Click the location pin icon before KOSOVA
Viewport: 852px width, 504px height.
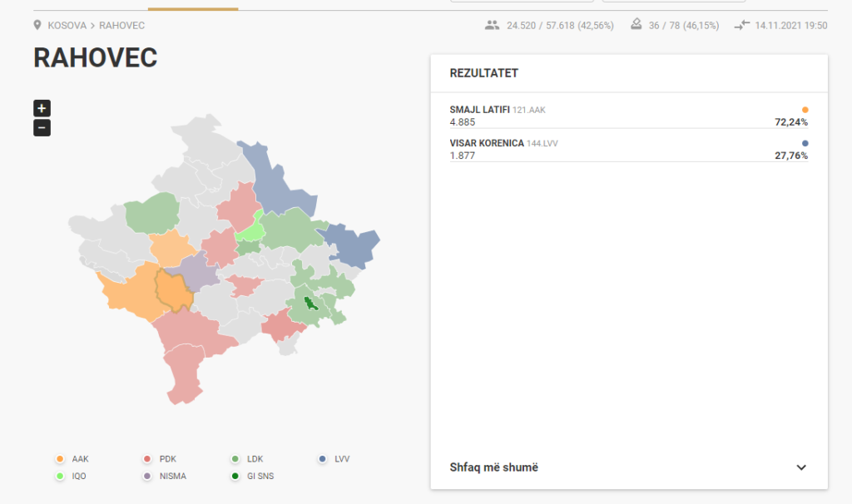pos(37,26)
